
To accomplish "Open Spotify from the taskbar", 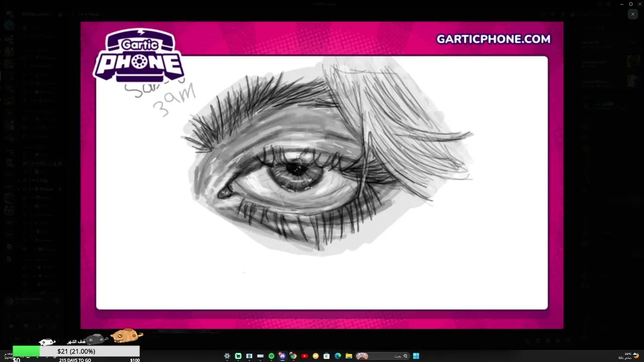I will (271, 356).
